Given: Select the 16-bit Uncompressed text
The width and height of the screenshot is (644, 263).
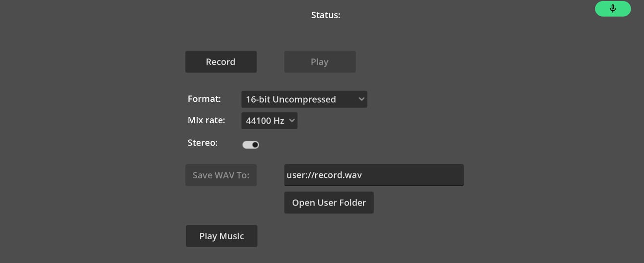Looking at the screenshot, I should [291, 99].
